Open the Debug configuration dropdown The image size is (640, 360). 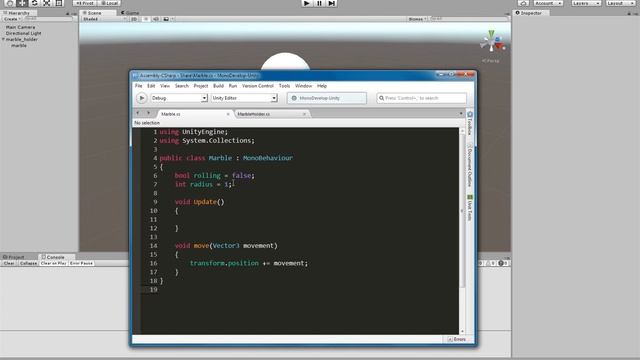[179, 98]
